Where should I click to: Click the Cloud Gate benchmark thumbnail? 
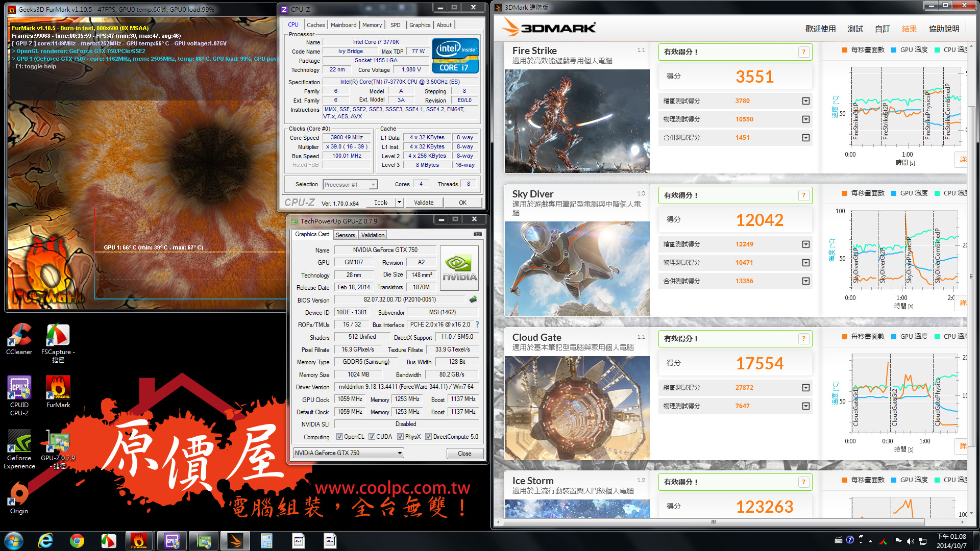point(577,408)
